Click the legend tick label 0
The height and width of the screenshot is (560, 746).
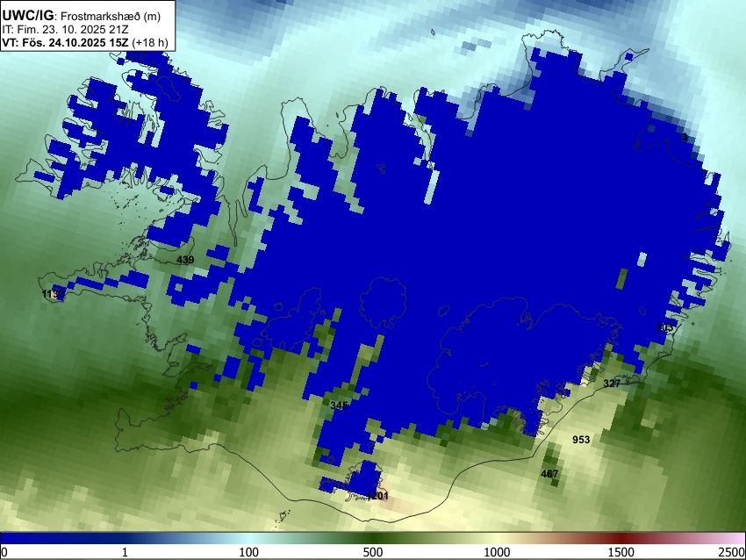pos(4,552)
